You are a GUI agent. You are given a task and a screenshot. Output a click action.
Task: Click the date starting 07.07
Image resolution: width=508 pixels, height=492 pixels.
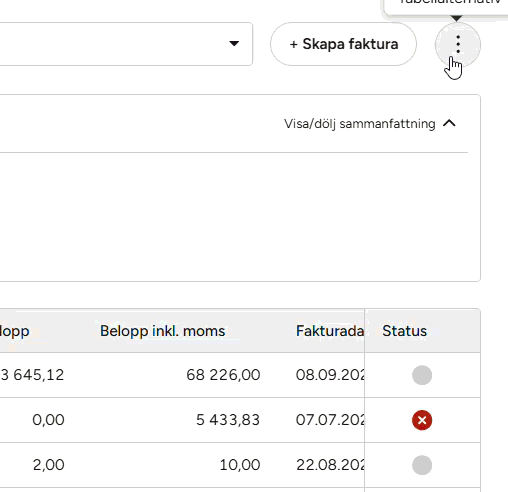(330, 420)
